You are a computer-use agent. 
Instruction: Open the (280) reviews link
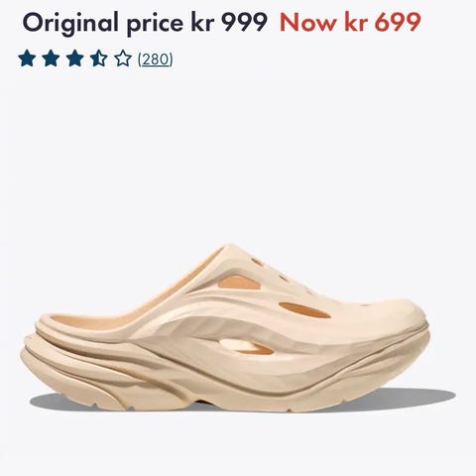(155, 59)
